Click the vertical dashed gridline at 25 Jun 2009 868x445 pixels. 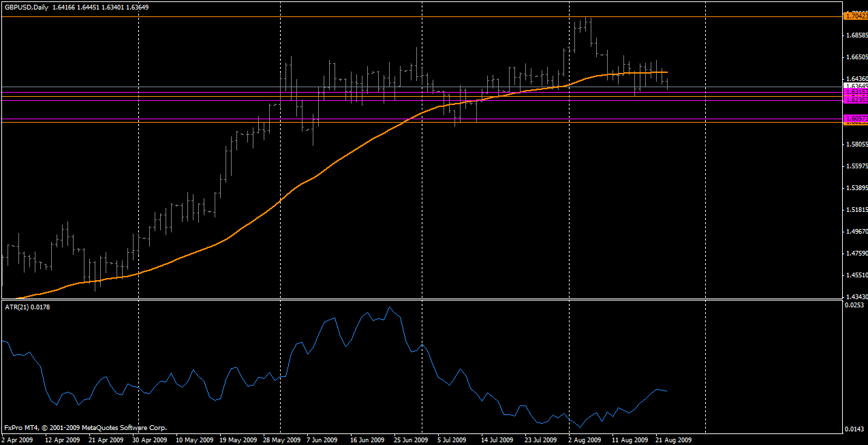(421, 204)
